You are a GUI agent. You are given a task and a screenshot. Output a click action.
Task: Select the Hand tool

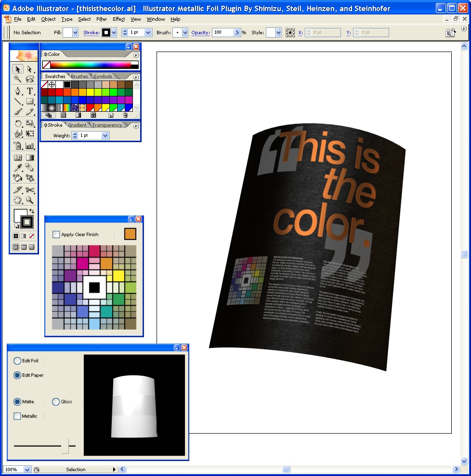(x=18, y=200)
